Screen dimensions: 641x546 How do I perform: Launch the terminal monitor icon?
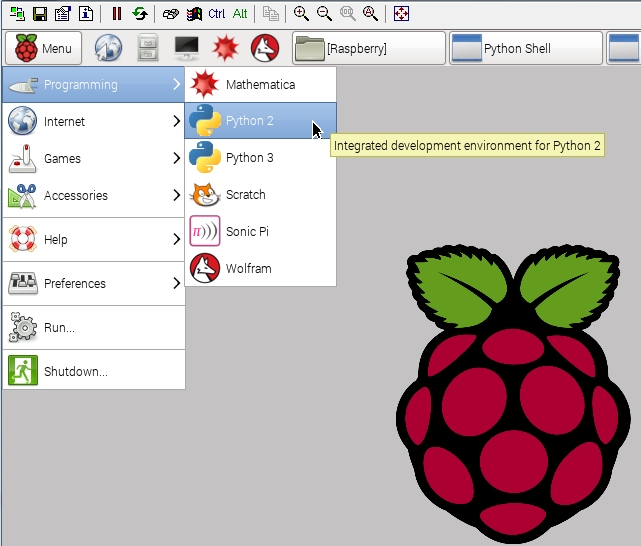coord(187,48)
